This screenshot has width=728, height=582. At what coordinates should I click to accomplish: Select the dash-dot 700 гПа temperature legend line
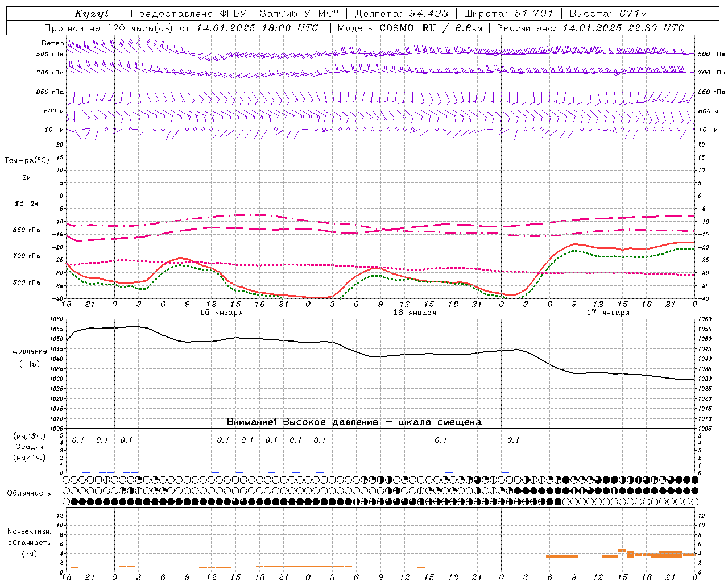click(x=26, y=263)
